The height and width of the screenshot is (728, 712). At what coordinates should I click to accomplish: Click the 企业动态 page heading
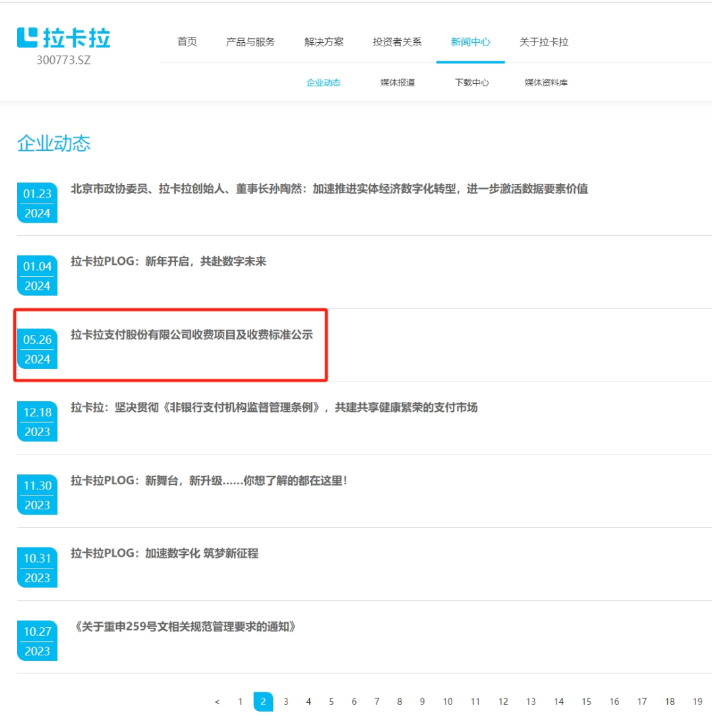[53, 144]
